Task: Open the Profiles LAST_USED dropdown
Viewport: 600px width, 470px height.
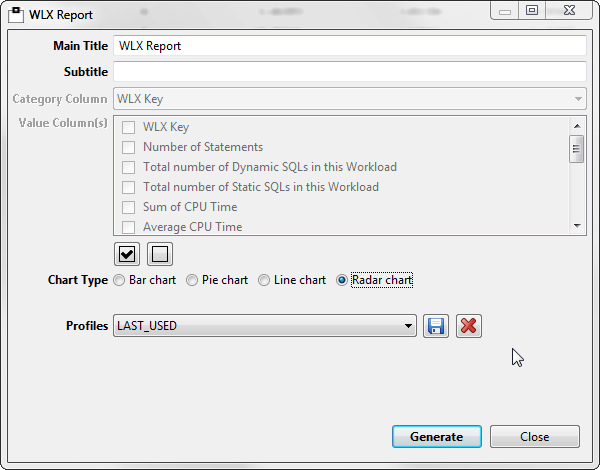Action: [x=407, y=326]
